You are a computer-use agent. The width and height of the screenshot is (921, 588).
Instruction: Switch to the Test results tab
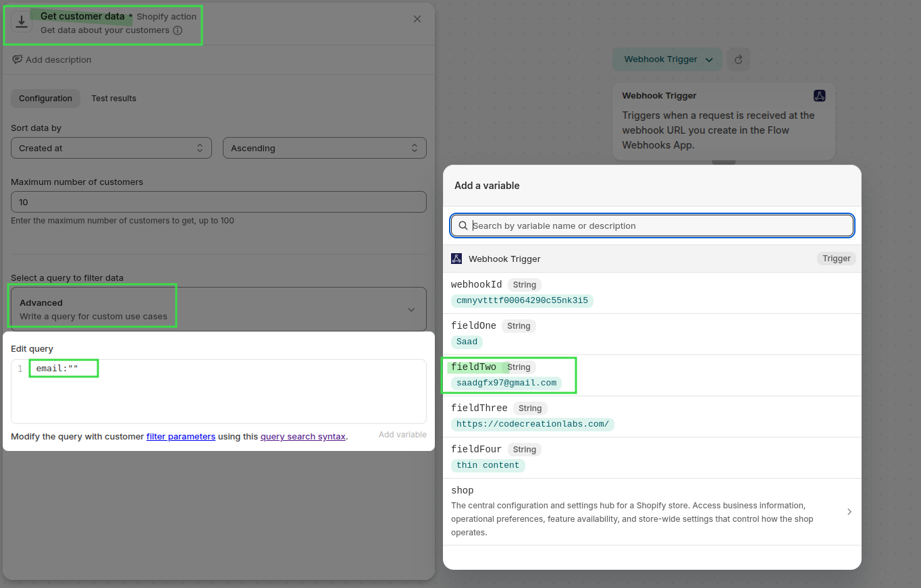(x=113, y=99)
